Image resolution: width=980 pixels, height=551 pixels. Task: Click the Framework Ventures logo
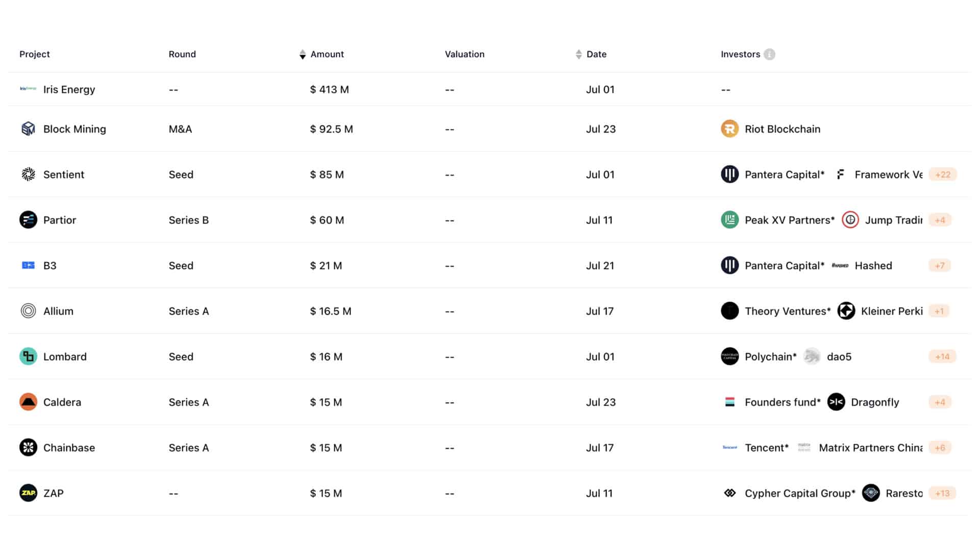tap(840, 174)
